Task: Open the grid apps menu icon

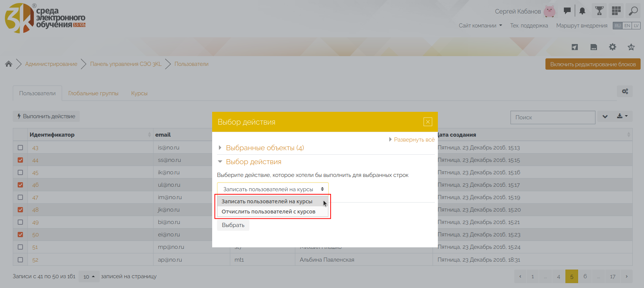Action: click(616, 11)
